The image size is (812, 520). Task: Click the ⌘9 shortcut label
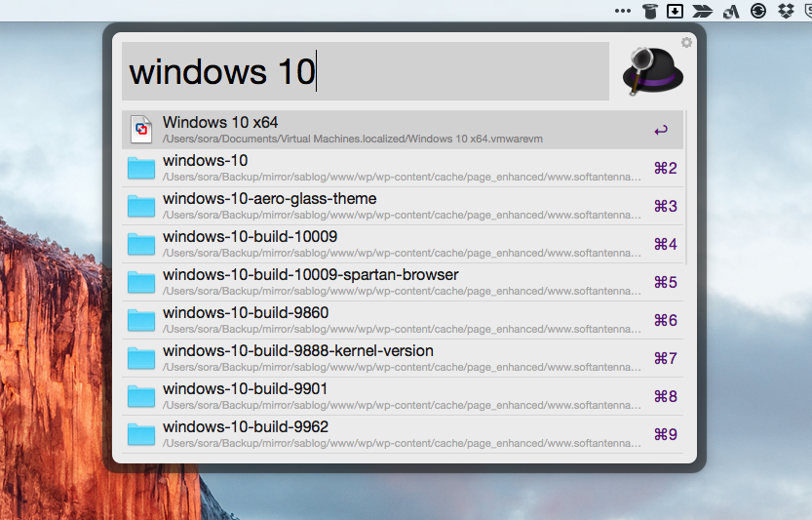(x=666, y=434)
